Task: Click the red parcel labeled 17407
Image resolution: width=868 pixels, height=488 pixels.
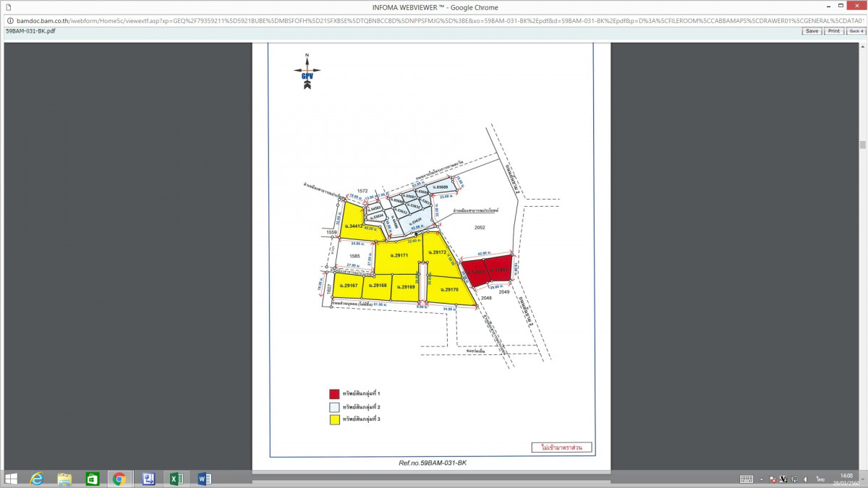Action: click(x=499, y=267)
